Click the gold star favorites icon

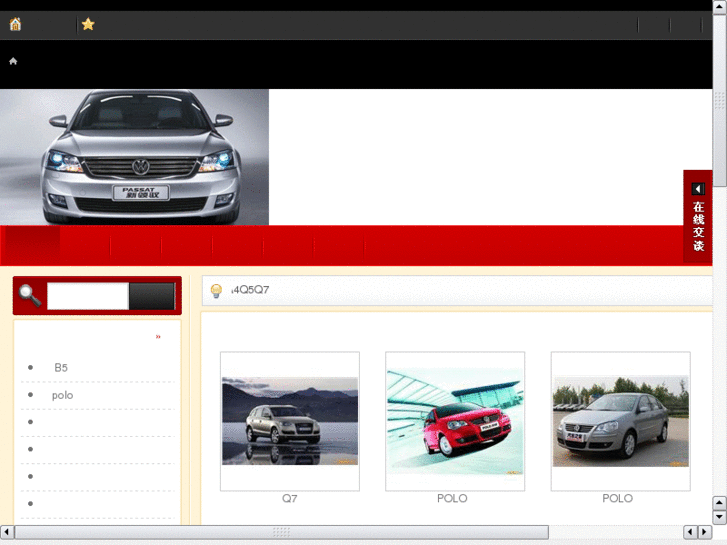click(88, 24)
